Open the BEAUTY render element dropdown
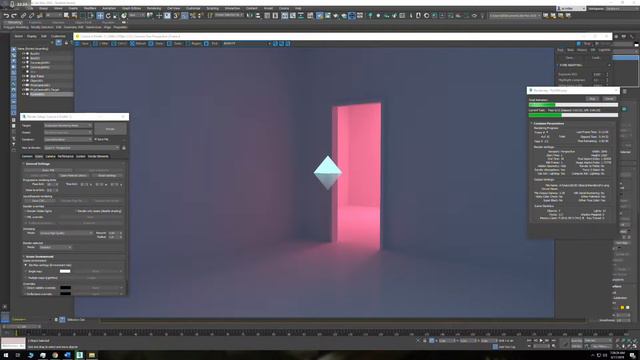 (x=246, y=43)
